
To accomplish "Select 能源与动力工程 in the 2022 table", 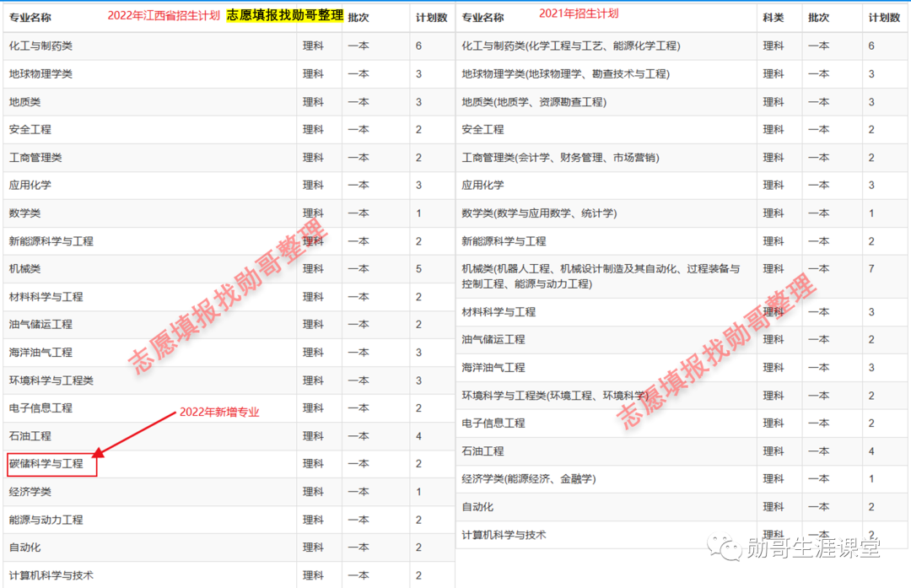I will pyautogui.click(x=46, y=520).
